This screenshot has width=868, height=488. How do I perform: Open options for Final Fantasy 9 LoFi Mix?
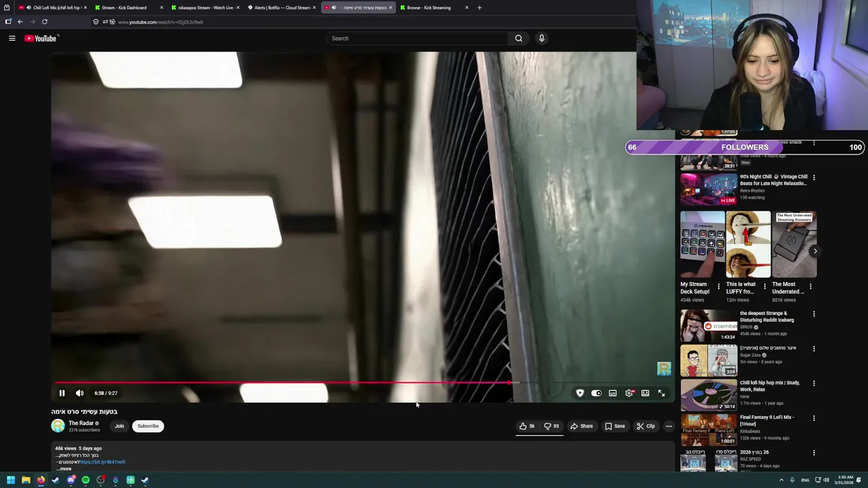[x=814, y=418]
